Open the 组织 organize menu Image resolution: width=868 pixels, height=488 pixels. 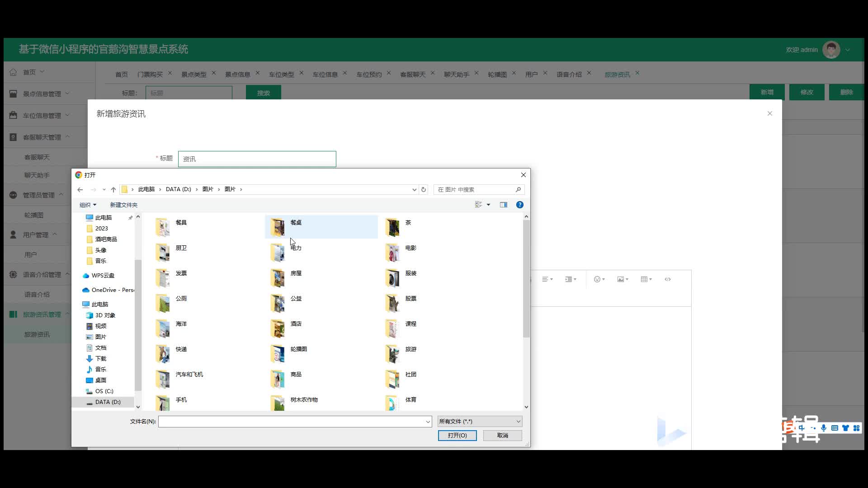[88, 205]
